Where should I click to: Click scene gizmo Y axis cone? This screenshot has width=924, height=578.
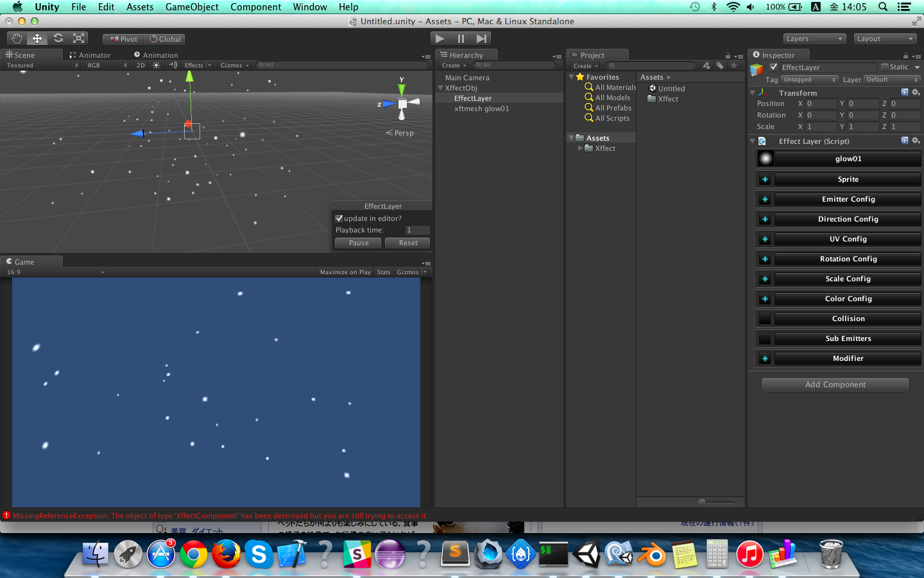pos(402,89)
